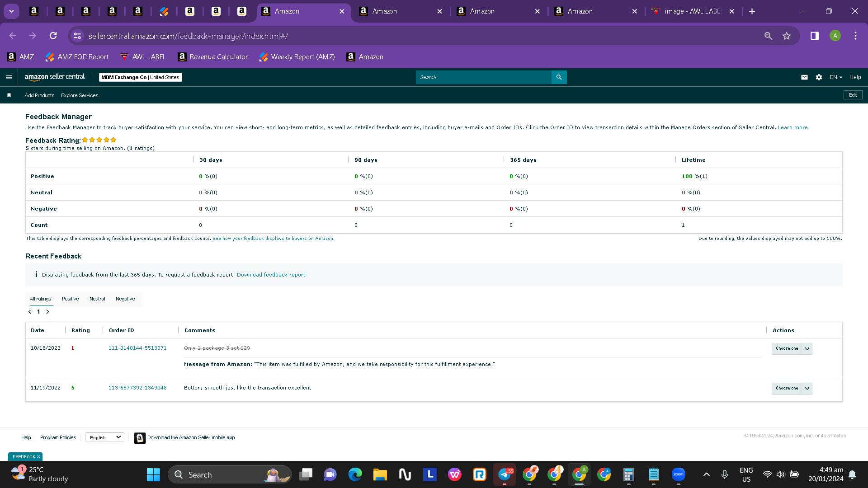Click the Learn more link
Viewport: 868px width, 488px height.
[793, 127]
